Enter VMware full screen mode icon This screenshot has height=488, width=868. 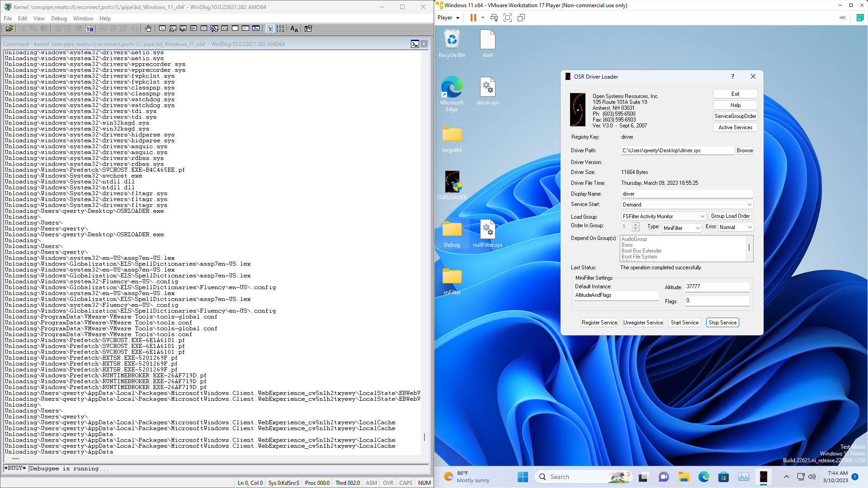pos(508,18)
